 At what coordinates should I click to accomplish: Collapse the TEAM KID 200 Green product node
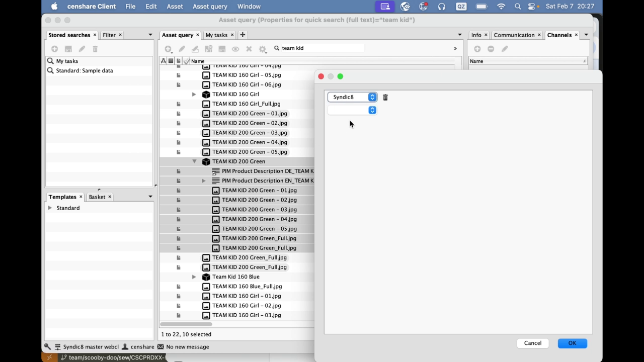point(194,161)
